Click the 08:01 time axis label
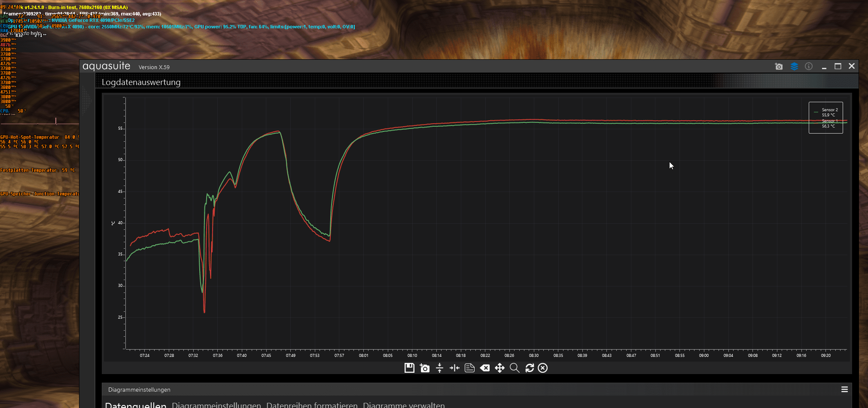Image resolution: width=868 pixels, height=408 pixels. coord(364,356)
